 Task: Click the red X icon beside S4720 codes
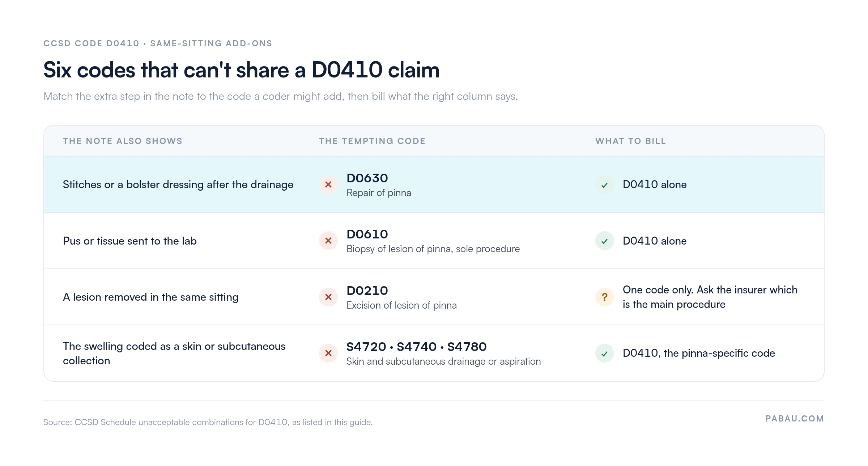coord(328,353)
